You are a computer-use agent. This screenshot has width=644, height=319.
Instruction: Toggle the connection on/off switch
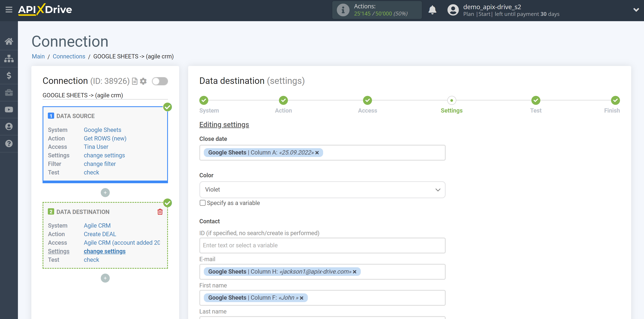[160, 81]
